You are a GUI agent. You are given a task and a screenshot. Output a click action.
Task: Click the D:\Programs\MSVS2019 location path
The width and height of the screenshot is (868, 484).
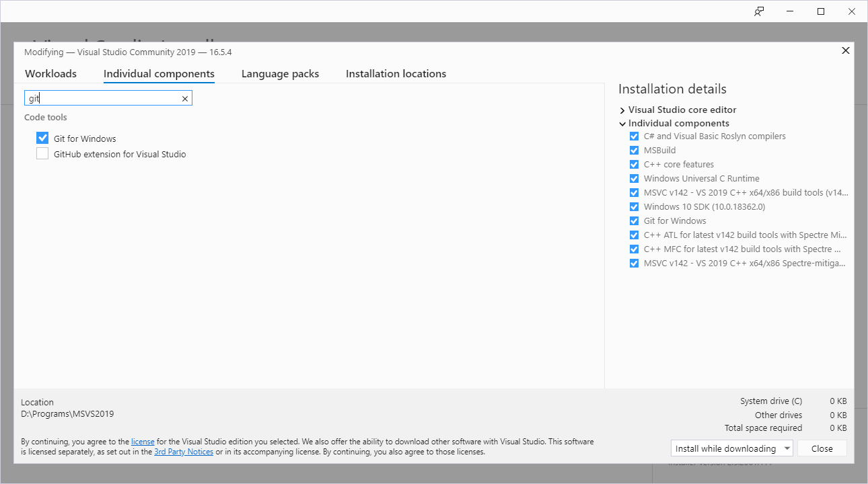click(x=67, y=414)
